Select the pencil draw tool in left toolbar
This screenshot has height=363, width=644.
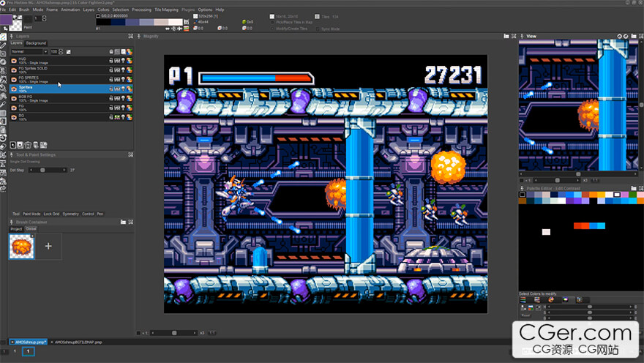tap(3, 45)
